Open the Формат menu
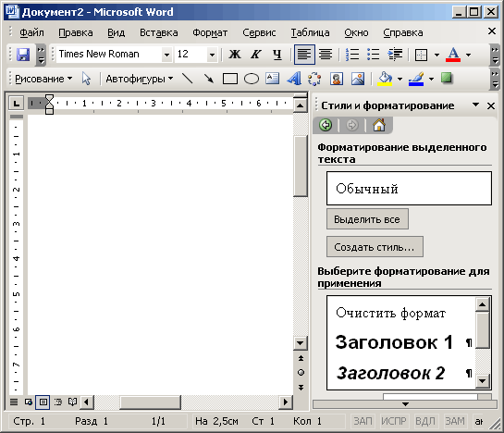 point(210,32)
